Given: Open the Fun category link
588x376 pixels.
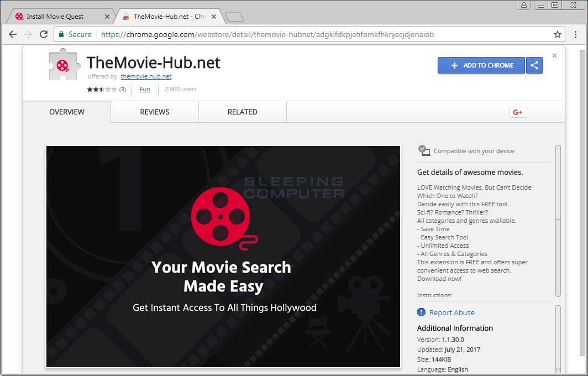Looking at the screenshot, I should [145, 90].
